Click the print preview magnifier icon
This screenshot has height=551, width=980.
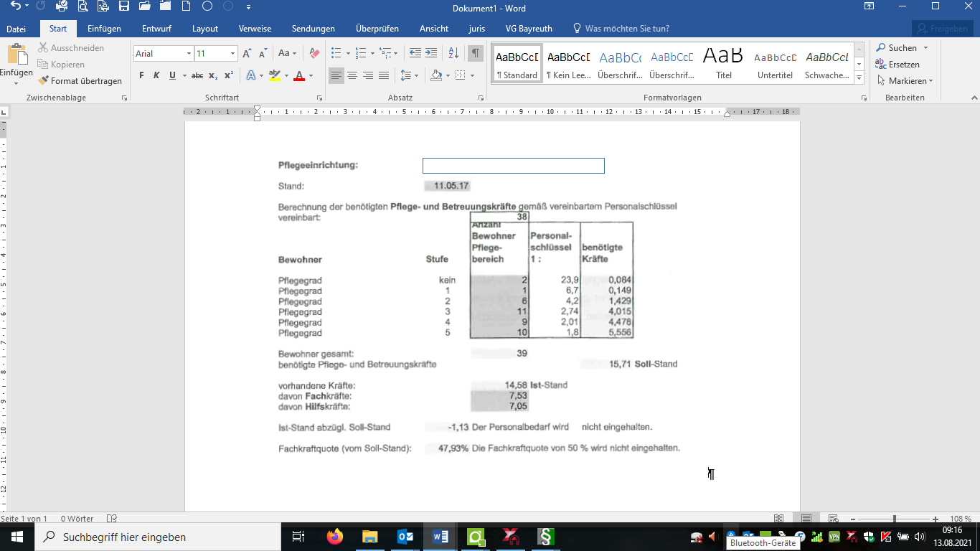(83, 6)
